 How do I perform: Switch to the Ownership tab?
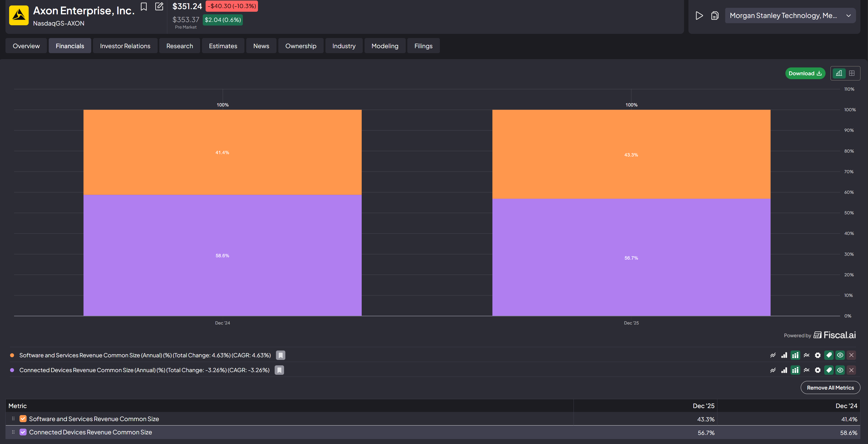pos(300,46)
